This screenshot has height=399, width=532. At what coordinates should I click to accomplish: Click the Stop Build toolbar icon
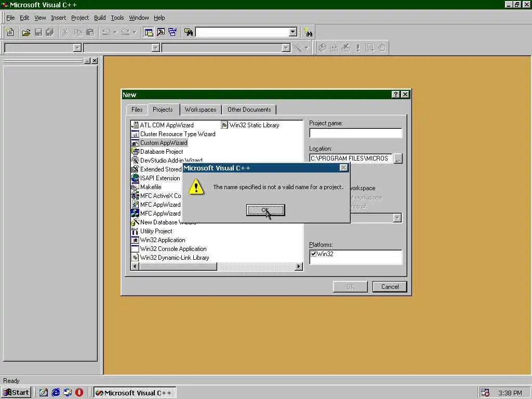[345, 48]
